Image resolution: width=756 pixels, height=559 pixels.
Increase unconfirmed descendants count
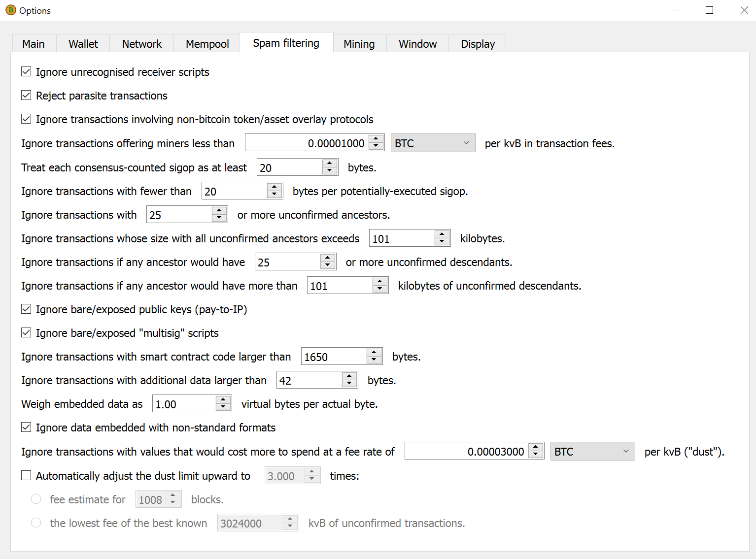pyautogui.click(x=328, y=258)
